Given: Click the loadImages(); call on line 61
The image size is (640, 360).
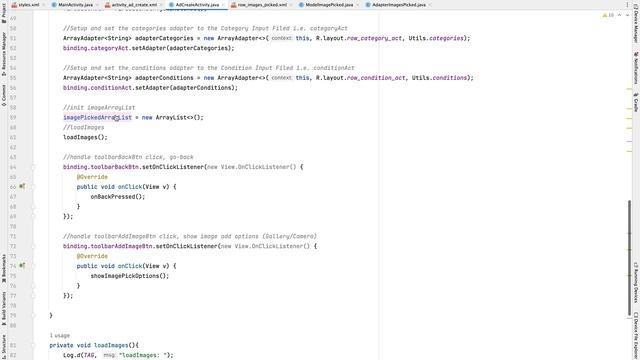Looking at the screenshot, I should [85, 137].
